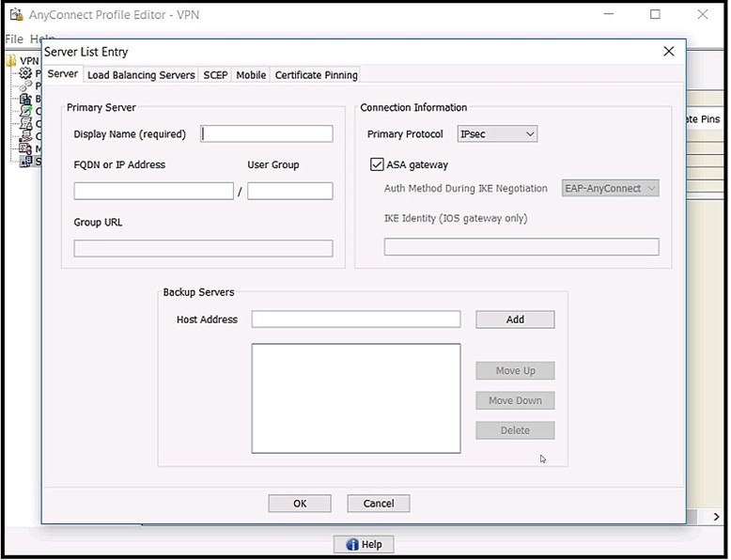Open the File menu

point(13,39)
